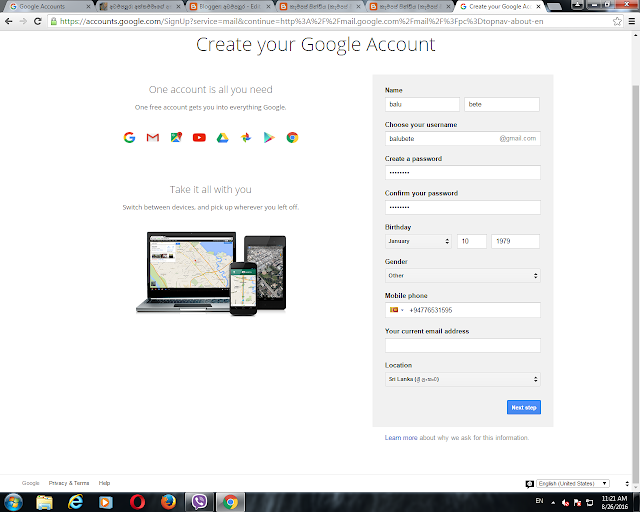The image size is (640, 512).
Task: Bookmark this page with the star icon
Action: pos(617,21)
